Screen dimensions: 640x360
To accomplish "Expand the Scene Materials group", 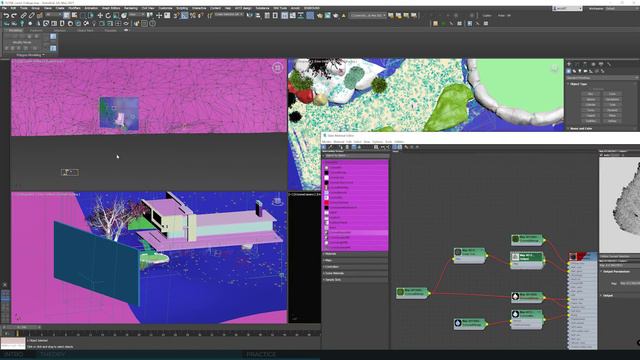I will point(355,273).
